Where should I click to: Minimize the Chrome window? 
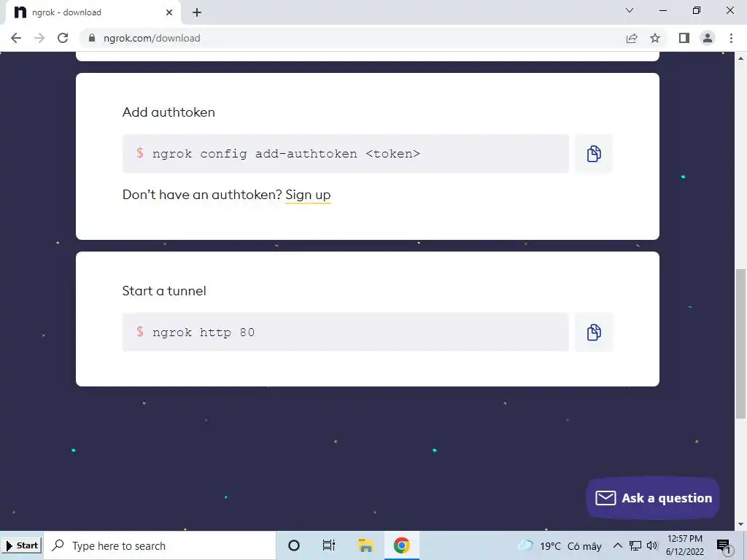point(662,10)
